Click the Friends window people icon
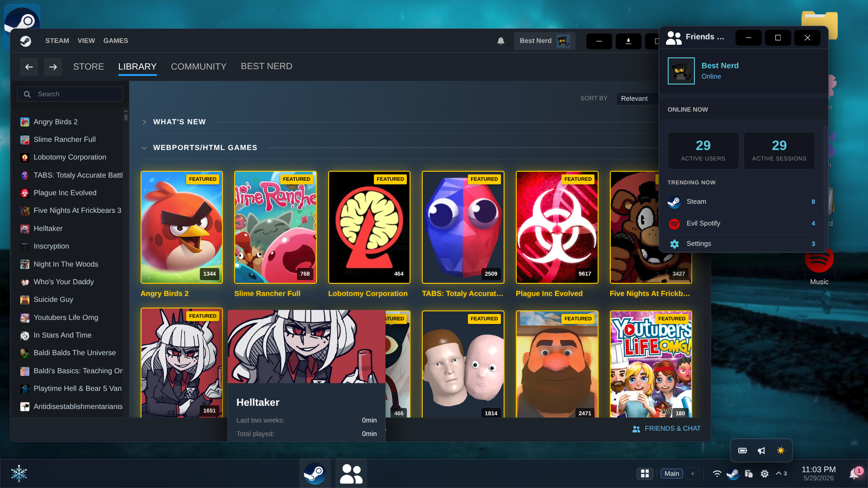Screen dimensions: 868x488 [674, 38]
